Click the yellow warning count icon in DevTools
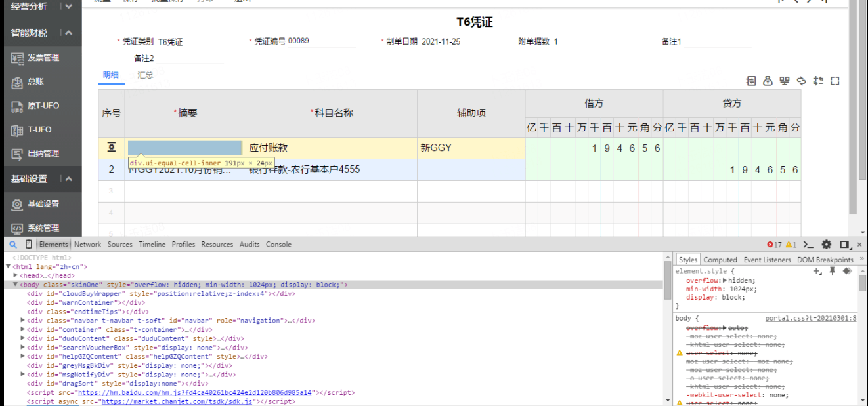The image size is (868, 406). coord(789,245)
